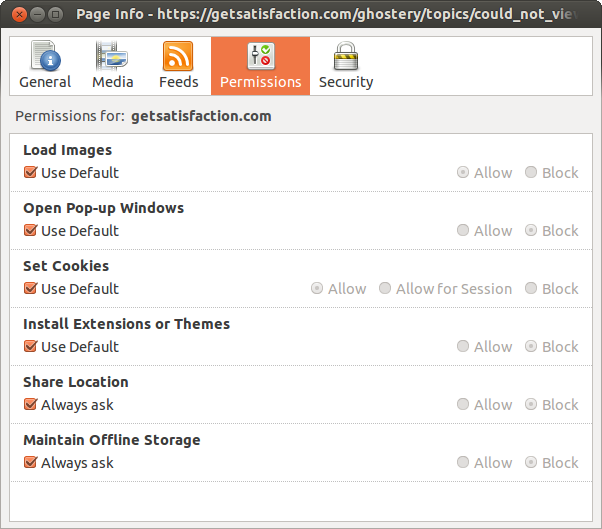
Task: Click the Security tab label
Action: pyautogui.click(x=346, y=82)
